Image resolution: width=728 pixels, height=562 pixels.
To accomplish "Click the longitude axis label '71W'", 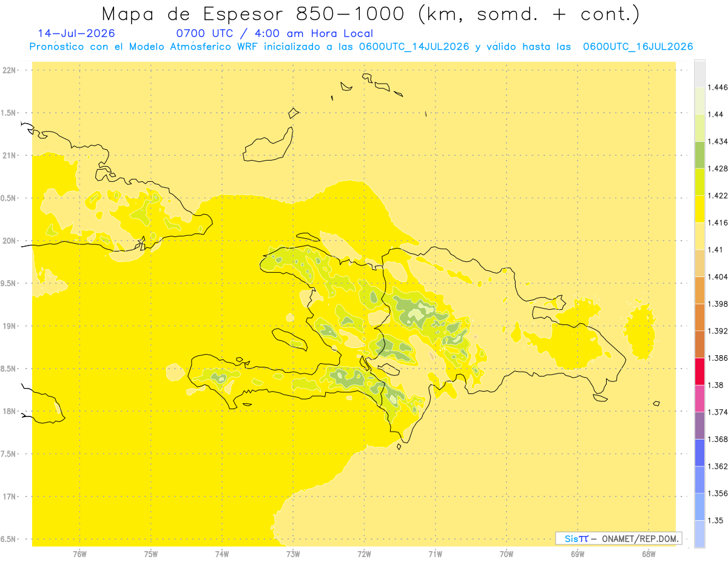I will (x=436, y=554).
